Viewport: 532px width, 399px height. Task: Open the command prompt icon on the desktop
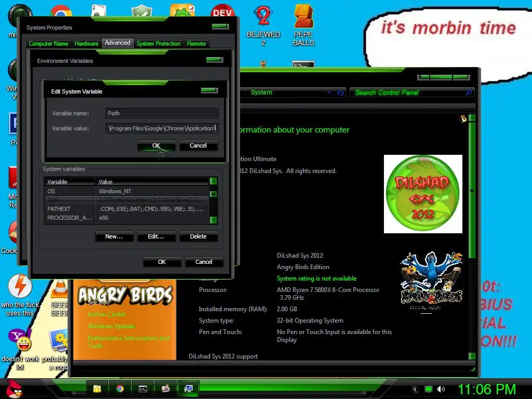(303, 64)
